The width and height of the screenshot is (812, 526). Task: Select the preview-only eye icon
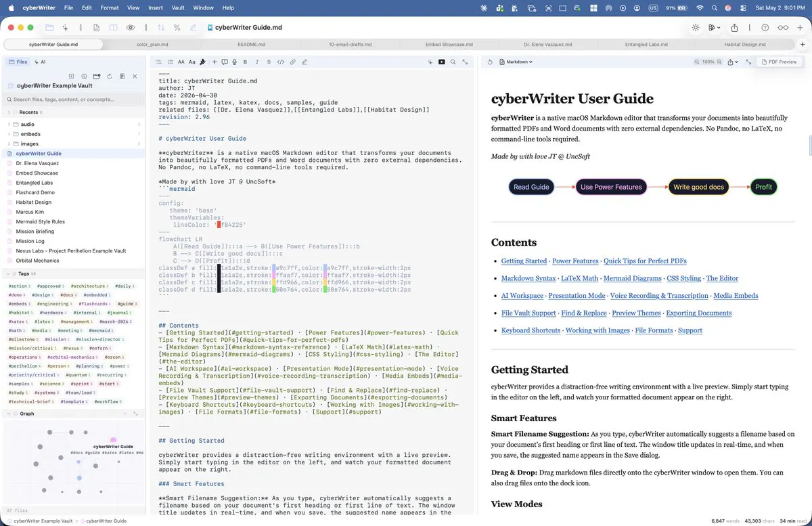[x=130, y=28]
